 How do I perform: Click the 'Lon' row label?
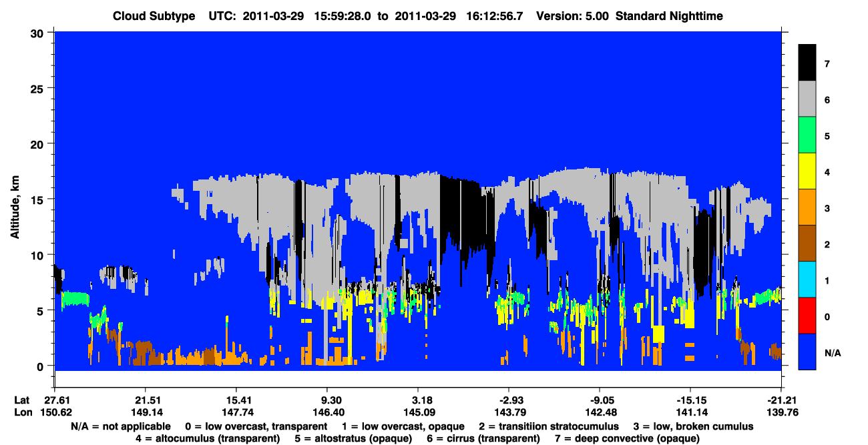point(22,412)
